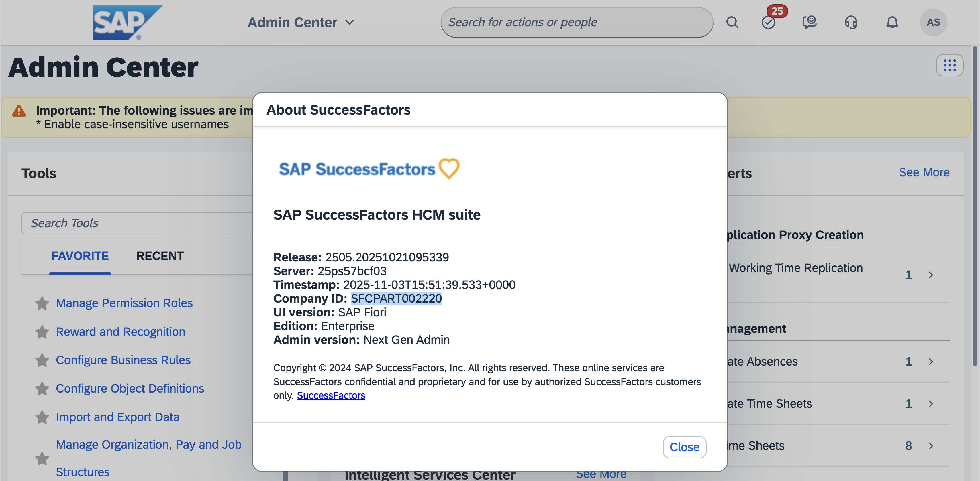980x481 pixels.
Task: Expand the Working Time Replication chevron
Action: [x=930, y=275]
